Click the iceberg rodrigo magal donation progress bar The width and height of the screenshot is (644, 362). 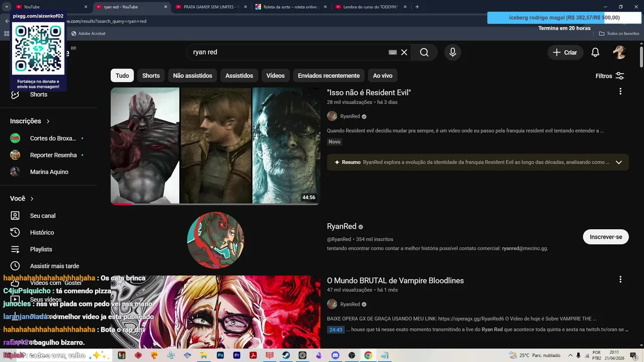click(x=565, y=18)
